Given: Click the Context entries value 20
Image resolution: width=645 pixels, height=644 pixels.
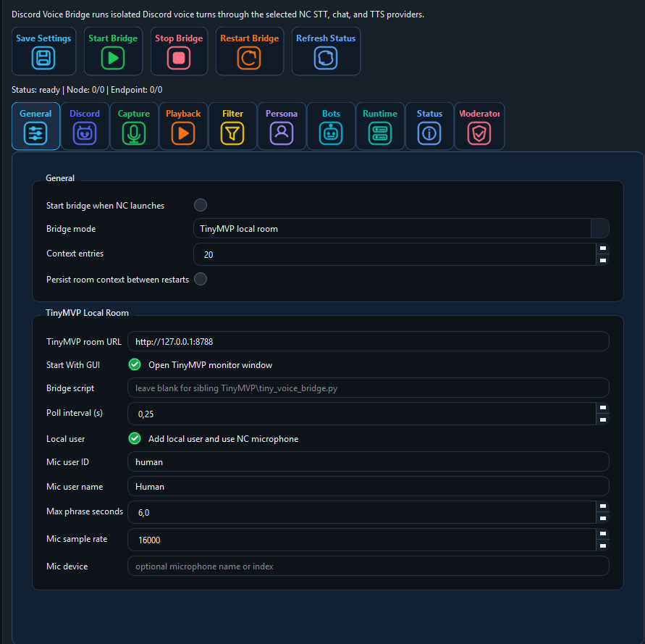Looking at the screenshot, I should pyautogui.click(x=208, y=255).
